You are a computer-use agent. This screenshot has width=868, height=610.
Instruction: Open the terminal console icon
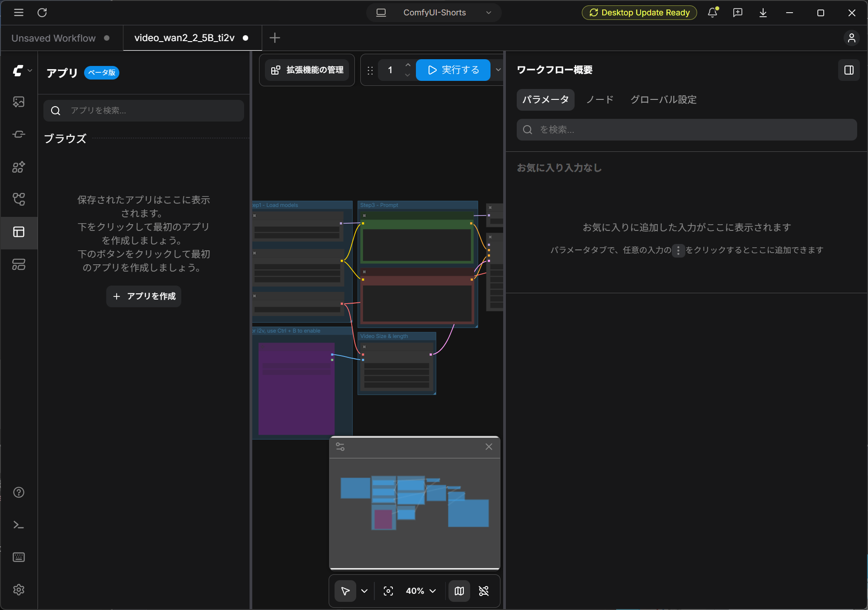point(19,525)
